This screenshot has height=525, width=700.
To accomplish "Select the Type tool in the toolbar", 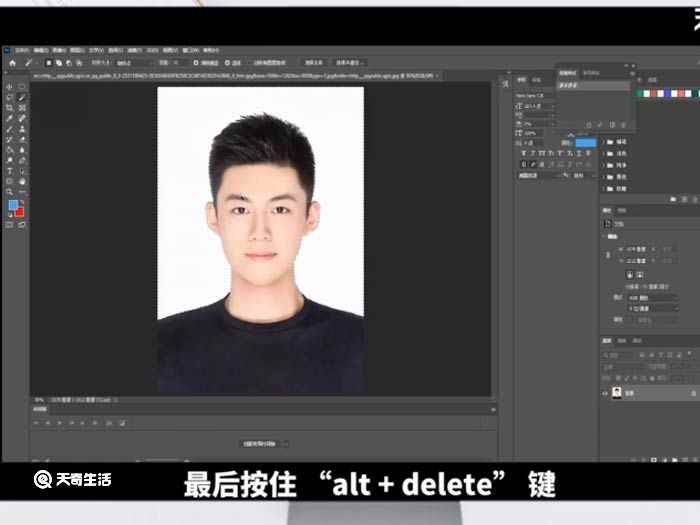I will (10, 171).
